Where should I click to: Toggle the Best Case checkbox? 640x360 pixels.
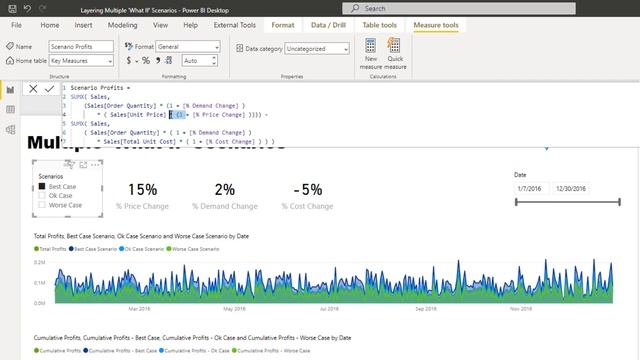coord(42,186)
